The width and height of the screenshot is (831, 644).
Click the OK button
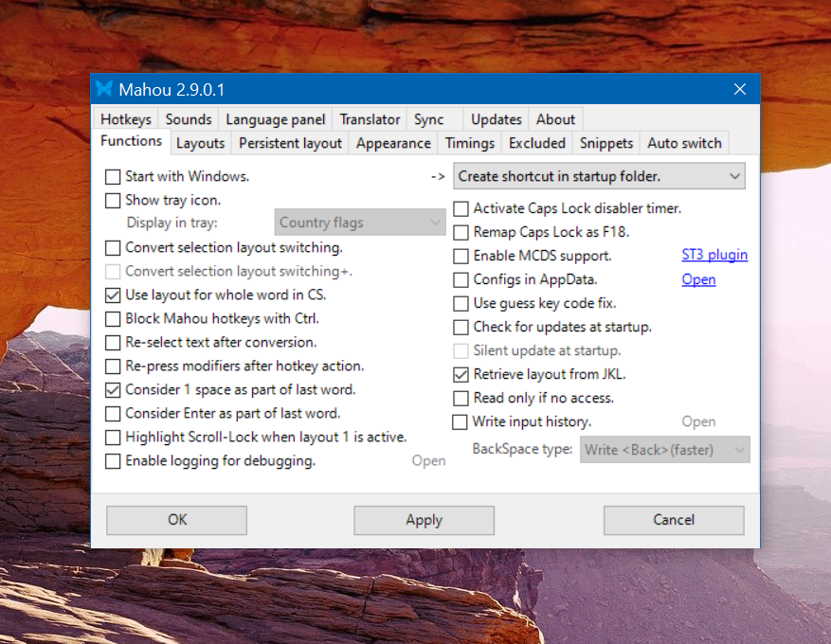[177, 520]
